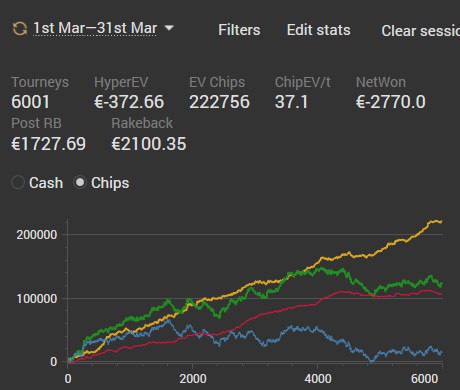The image size is (460, 390).
Task: Open Edit stats
Action: (x=319, y=30)
